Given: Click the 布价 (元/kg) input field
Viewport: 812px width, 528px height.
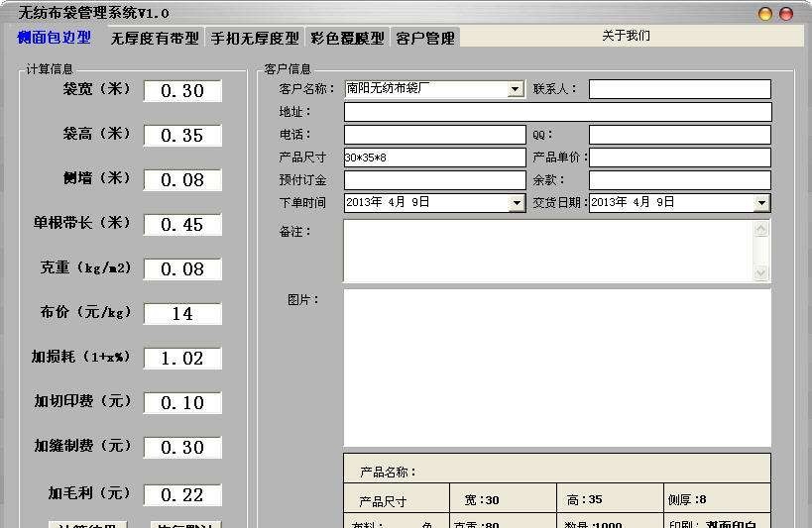Looking at the screenshot, I should (182, 314).
